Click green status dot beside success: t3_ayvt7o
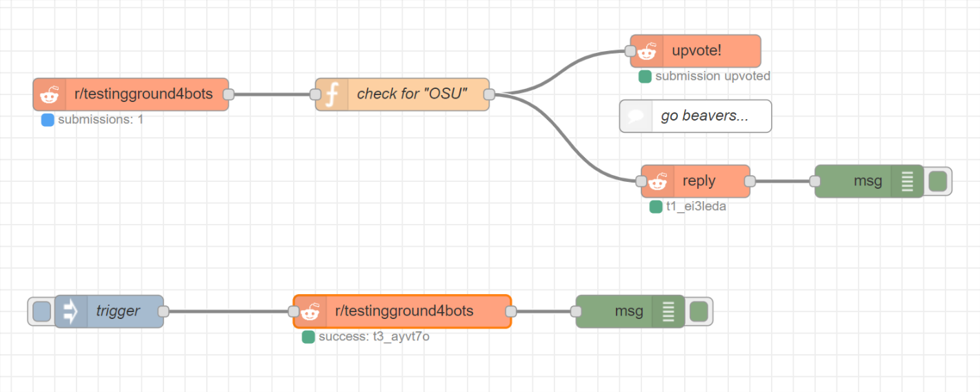The image size is (980, 392). tap(308, 338)
